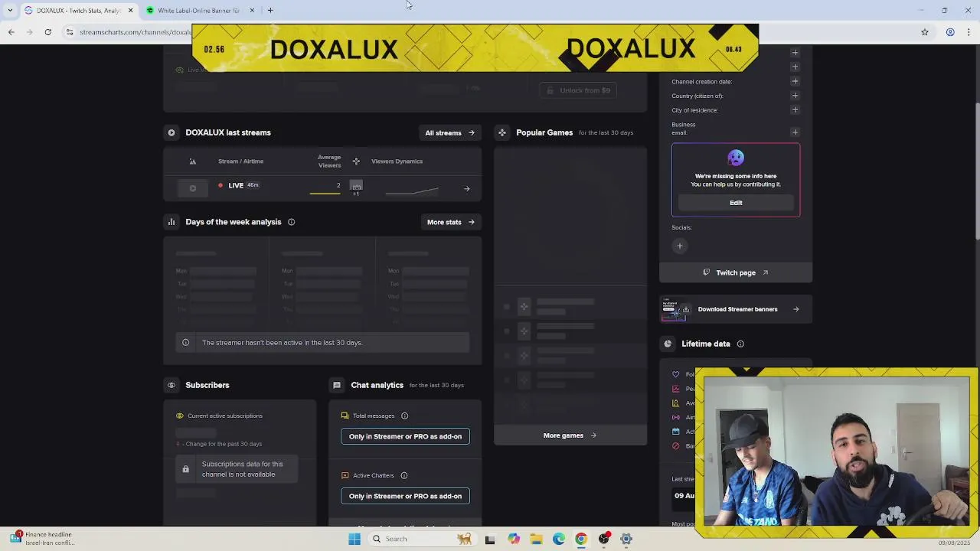Bookmark this page with star icon
This screenshot has width=980, height=551.
click(925, 32)
